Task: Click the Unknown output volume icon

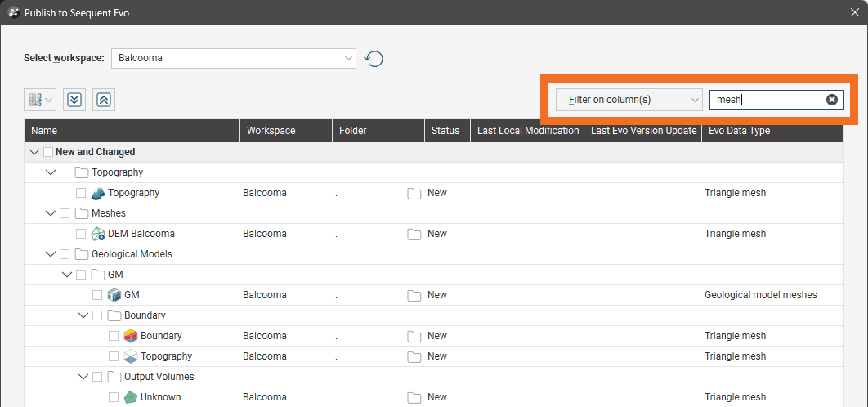Action: (x=131, y=397)
